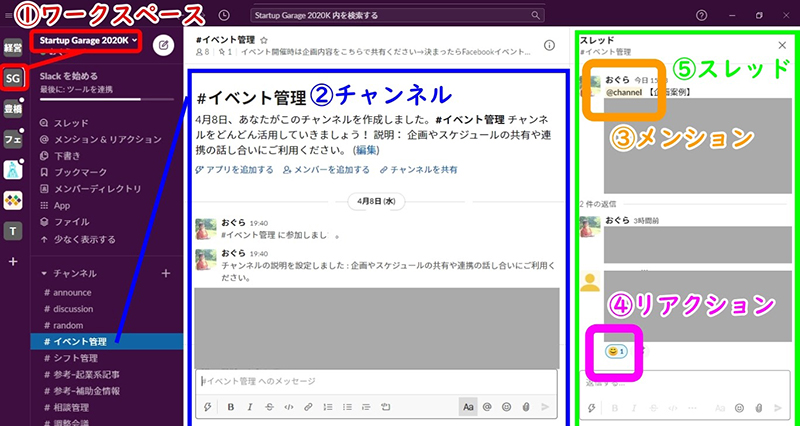The image size is (800, 426).
Task: Toggle italic formatting in channel composer
Action: tap(250, 407)
